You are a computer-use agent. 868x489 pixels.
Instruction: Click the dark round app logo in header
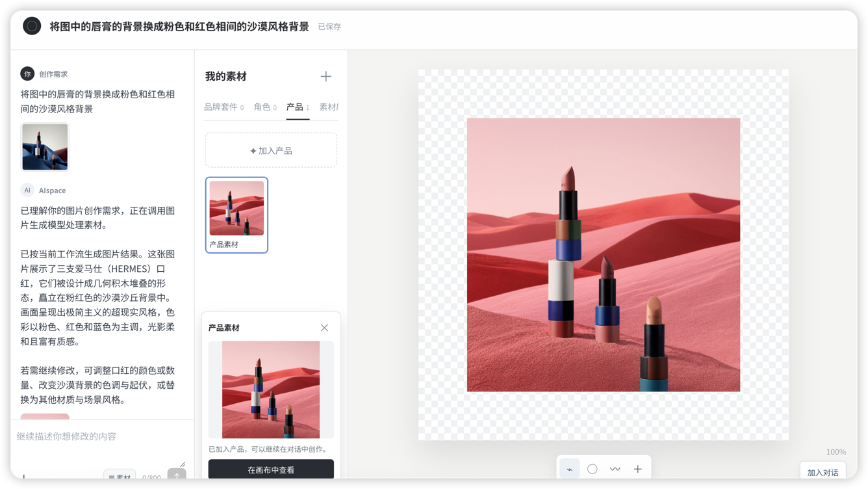pyautogui.click(x=32, y=26)
